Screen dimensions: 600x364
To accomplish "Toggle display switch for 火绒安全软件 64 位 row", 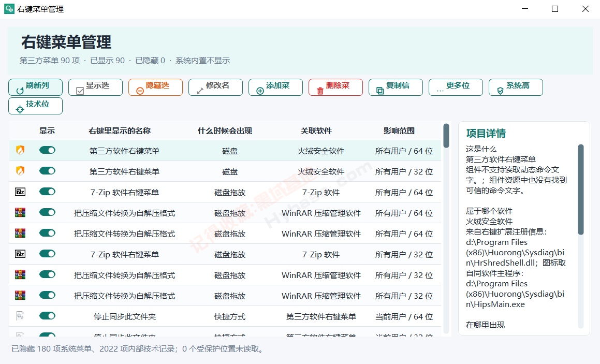I will (48, 150).
